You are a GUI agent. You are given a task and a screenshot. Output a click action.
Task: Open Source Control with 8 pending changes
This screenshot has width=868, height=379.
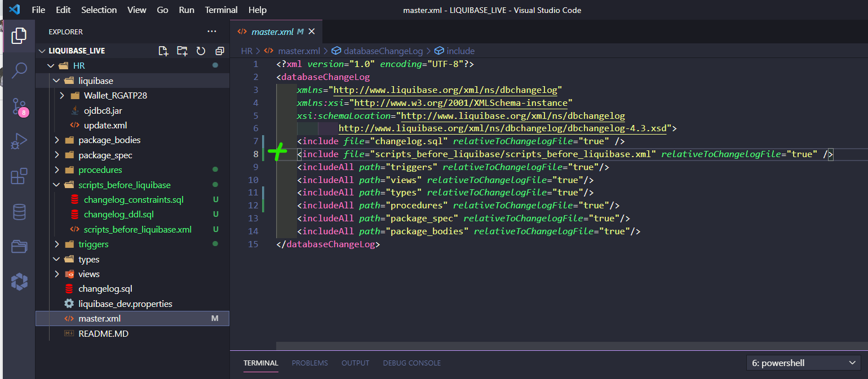(19, 106)
